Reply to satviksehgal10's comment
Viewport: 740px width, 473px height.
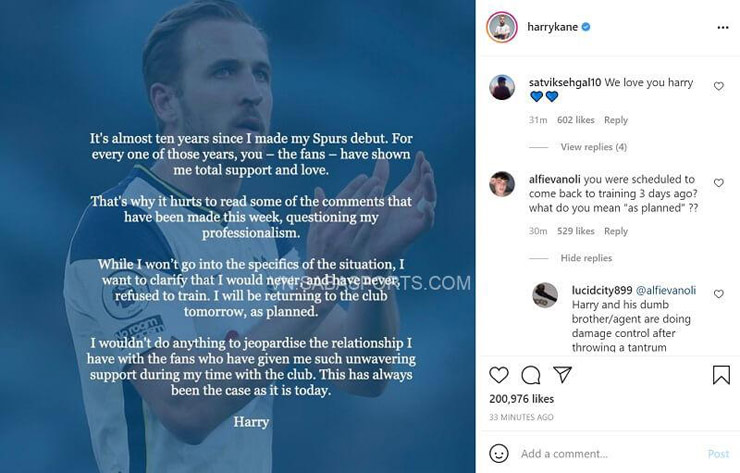tap(616, 120)
